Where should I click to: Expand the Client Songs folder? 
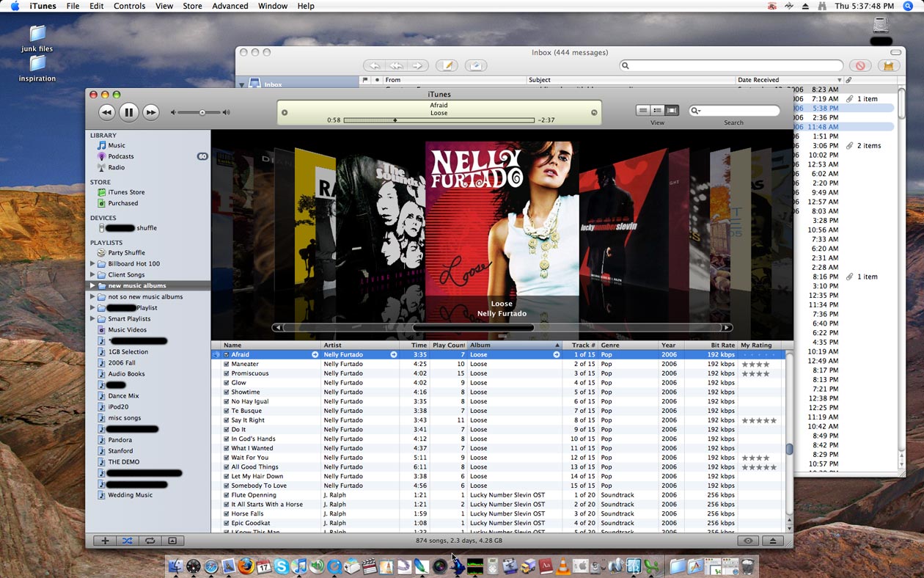click(92, 274)
